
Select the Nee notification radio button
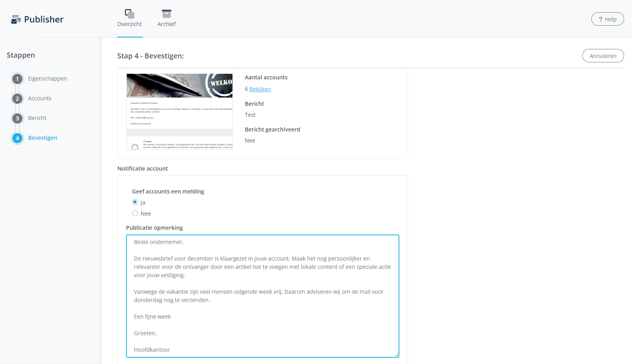click(135, 213)
